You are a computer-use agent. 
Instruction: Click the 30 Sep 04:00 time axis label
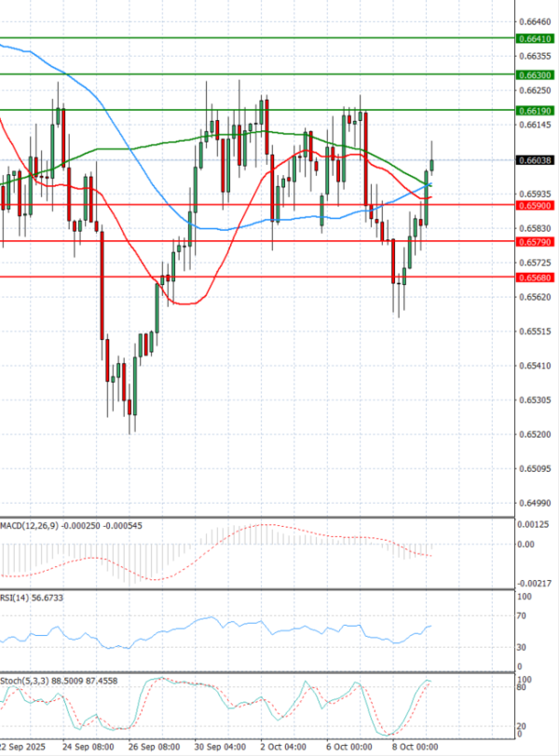point(220,747)
